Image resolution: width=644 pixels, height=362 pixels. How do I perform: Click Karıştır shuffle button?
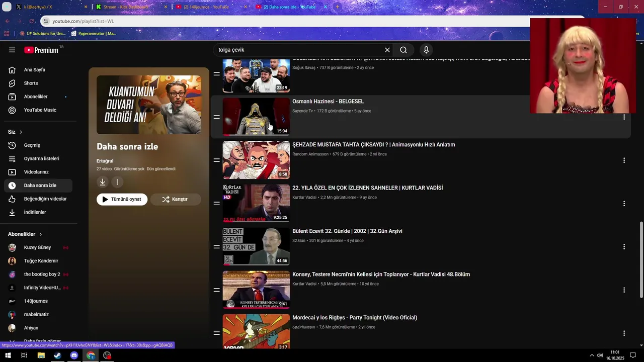[x=176, y=199]
